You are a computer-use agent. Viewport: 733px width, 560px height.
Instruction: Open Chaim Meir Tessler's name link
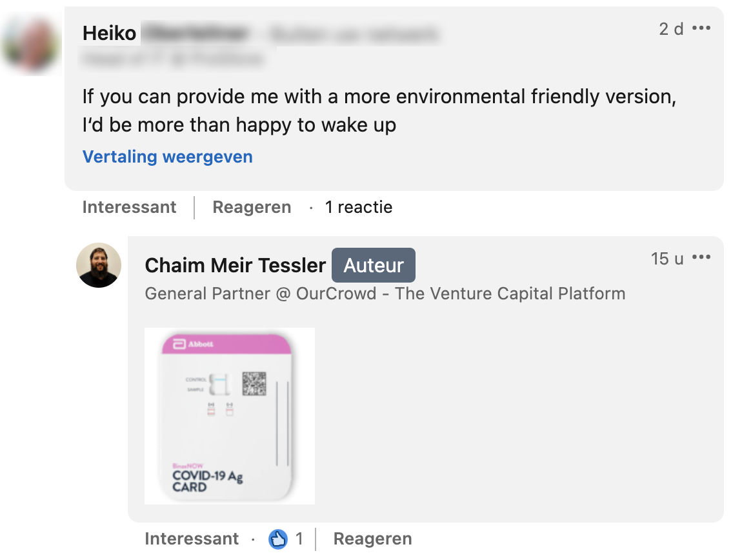[236, 265]
